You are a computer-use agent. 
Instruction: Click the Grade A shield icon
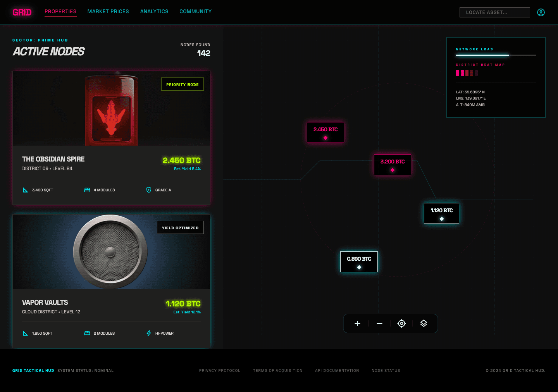[149, 190]
